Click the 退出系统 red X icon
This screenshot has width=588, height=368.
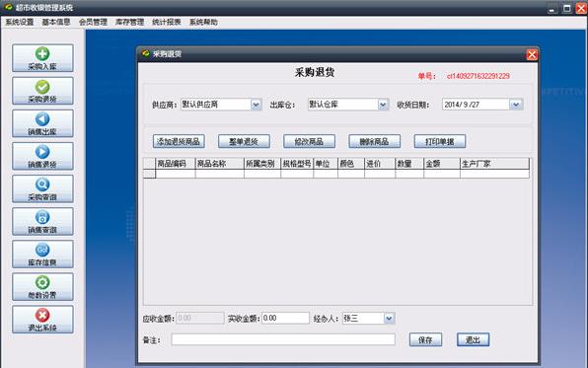42,315
